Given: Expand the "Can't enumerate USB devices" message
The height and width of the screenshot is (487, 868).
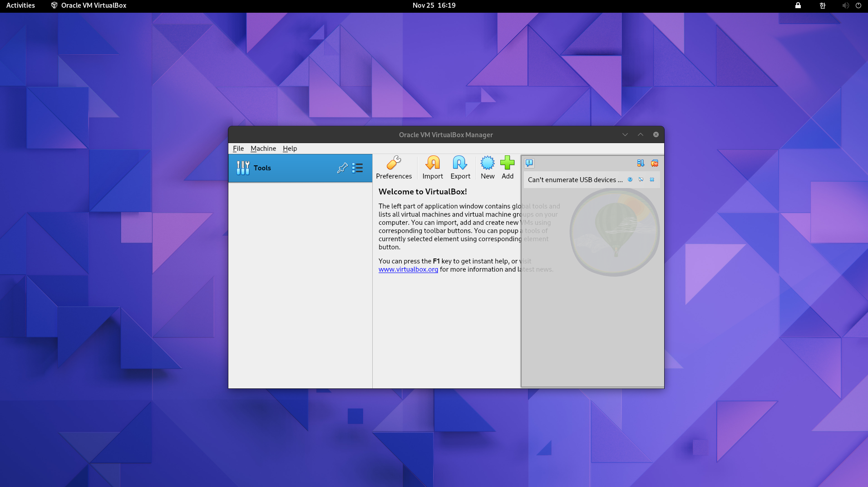Looking at the screenshot, I should [575, 180].
